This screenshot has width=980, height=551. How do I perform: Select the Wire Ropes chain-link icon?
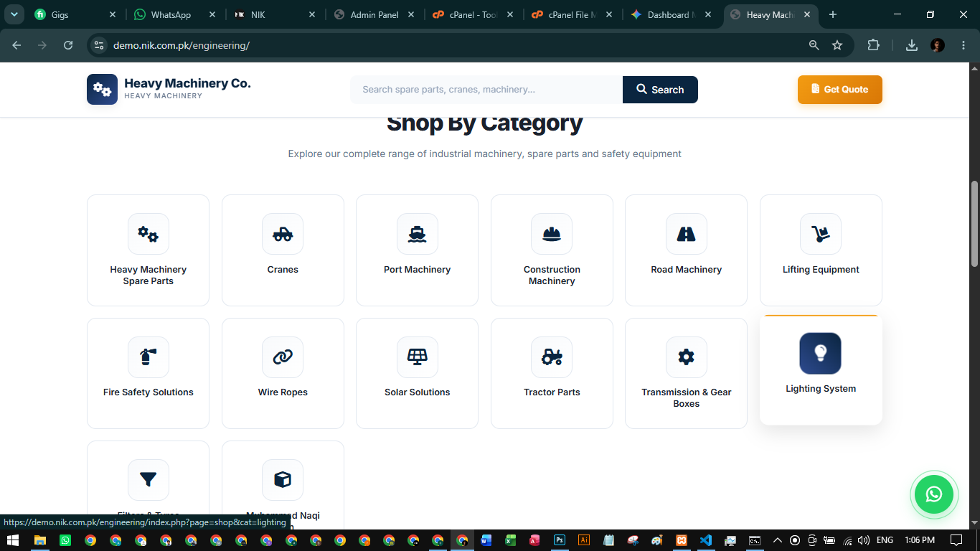[x=283, y=357]
